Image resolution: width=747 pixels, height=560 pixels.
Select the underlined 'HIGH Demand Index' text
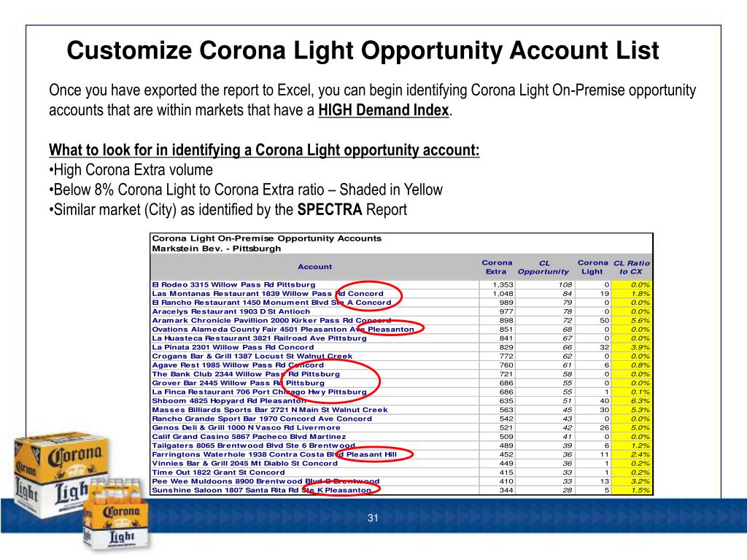tap(384, 110)
